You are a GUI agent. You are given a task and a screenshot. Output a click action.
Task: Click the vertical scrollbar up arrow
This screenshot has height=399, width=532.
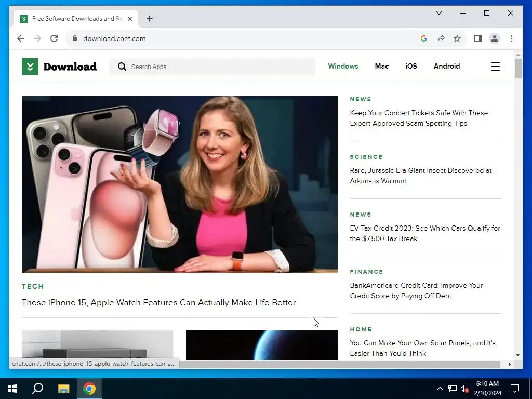(518, 54)
